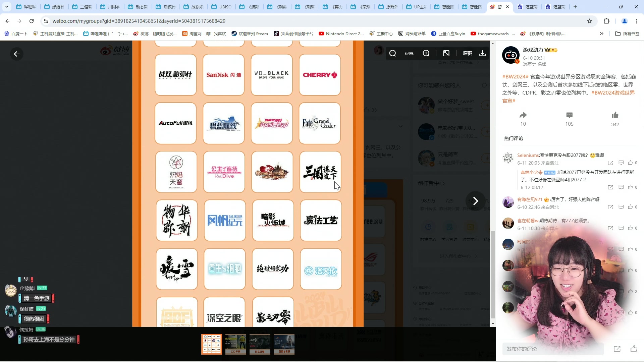
Task: Click 原图 to view the original image
Action: point(468,53)
